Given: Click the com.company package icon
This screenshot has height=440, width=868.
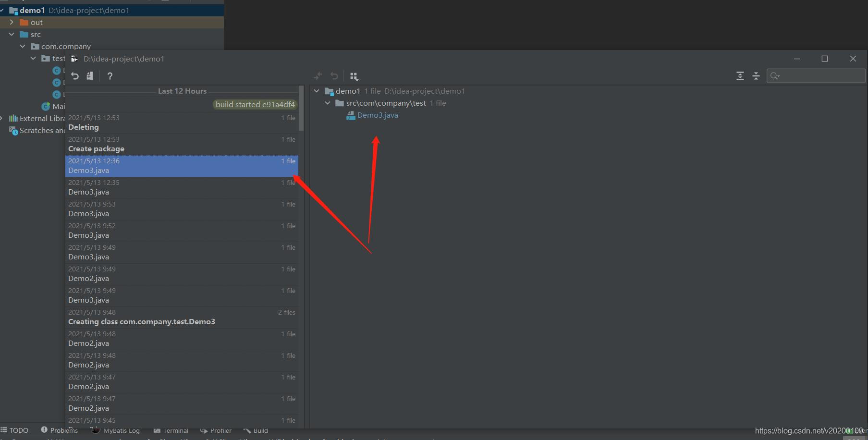Looking at the screenshot, I should coord(35,46).
